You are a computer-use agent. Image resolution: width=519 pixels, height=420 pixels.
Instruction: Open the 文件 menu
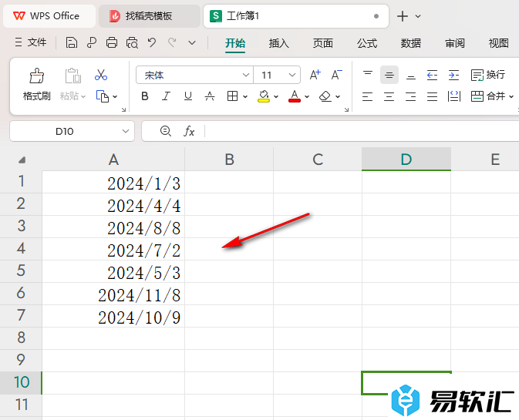point(30,42)
